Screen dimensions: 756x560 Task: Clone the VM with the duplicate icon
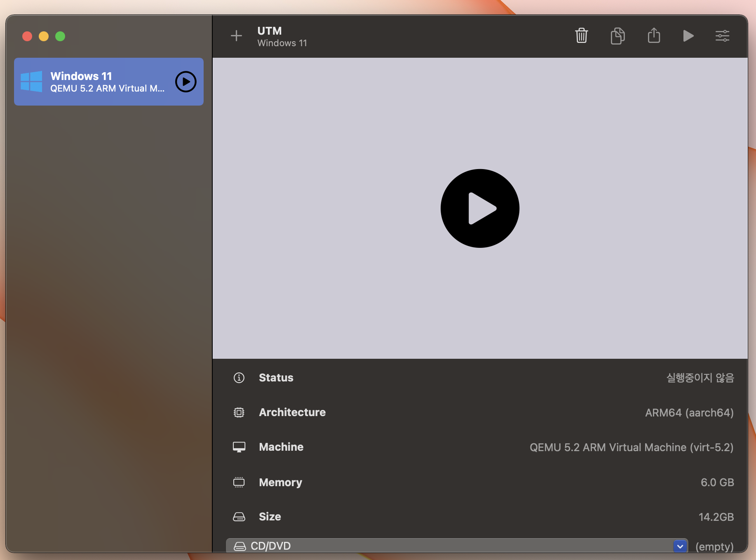(x=617, y=36)
